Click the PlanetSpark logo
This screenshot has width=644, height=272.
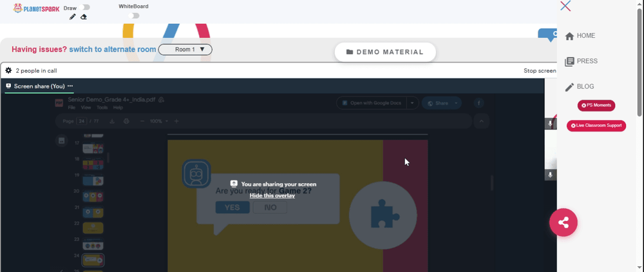[x=36, y=8]
